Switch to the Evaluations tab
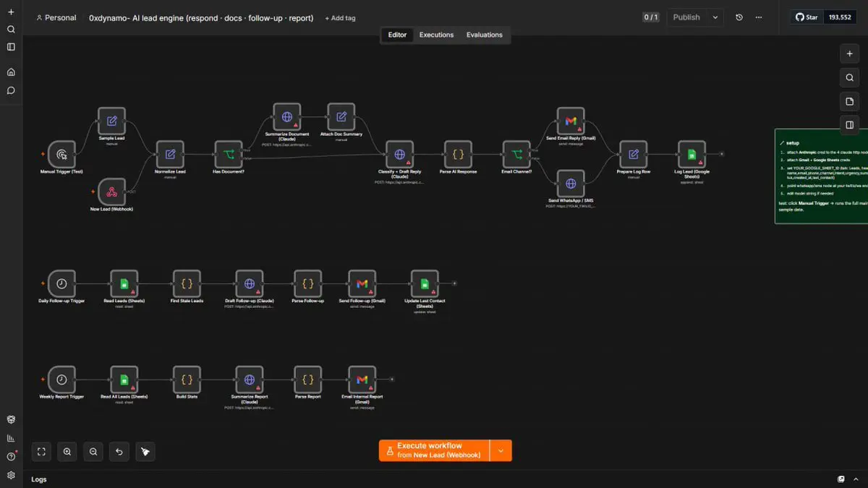Image resolution: width=868 pixels, height=488 pixels. (485, 35)
